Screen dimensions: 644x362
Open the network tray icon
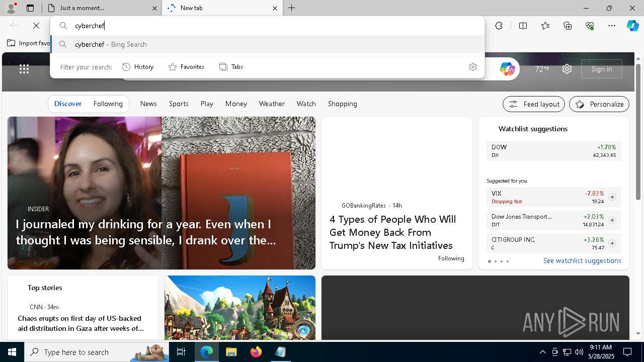(567, 352)
